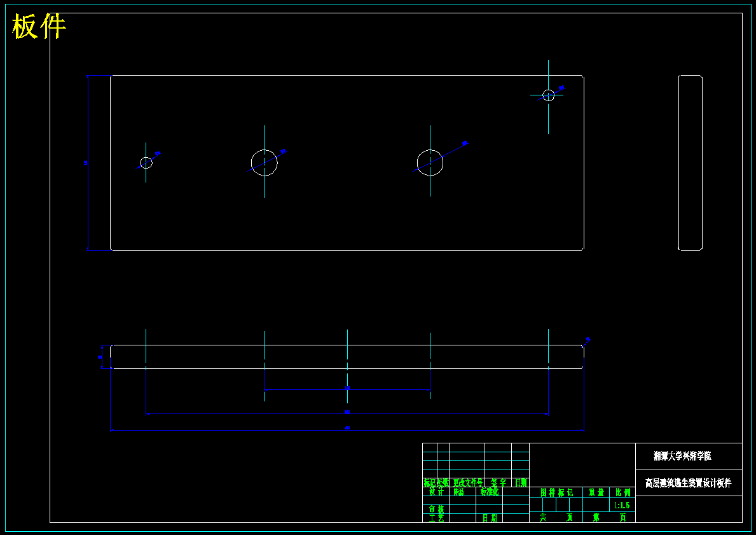The width and height of the screenshot is (756, 535).
Task: Select the shortest horizontal dimension line between the large-hole centerlines
Action: (x=347, y=390)
